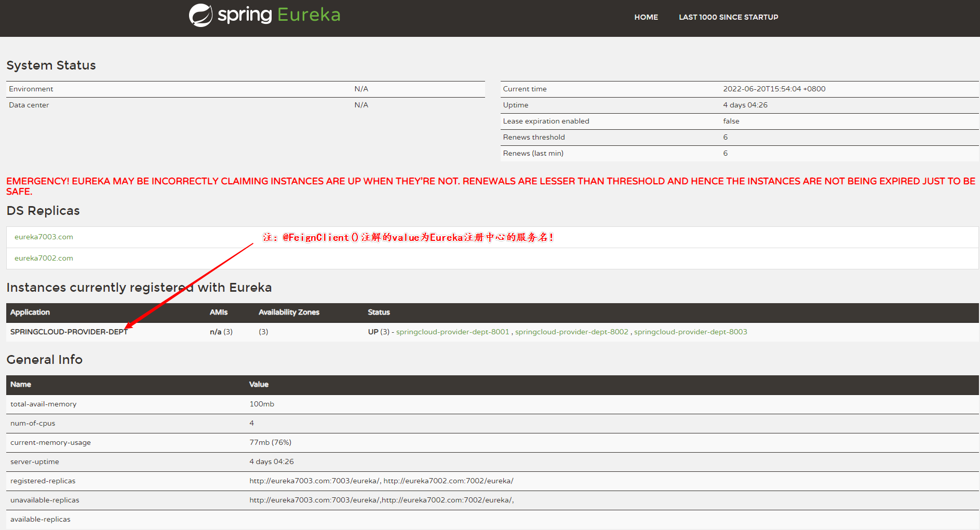Click the Data center row label
980x530 pixels.
(x=29, y=105)
